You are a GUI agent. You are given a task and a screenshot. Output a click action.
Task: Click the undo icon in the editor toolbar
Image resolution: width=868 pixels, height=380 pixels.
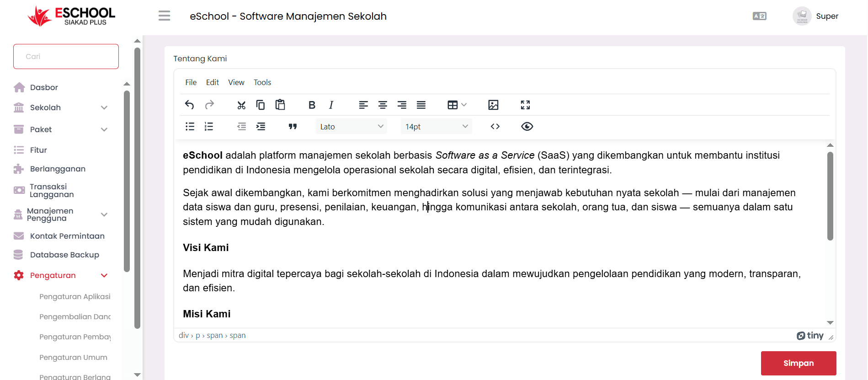tap(189, 105)
